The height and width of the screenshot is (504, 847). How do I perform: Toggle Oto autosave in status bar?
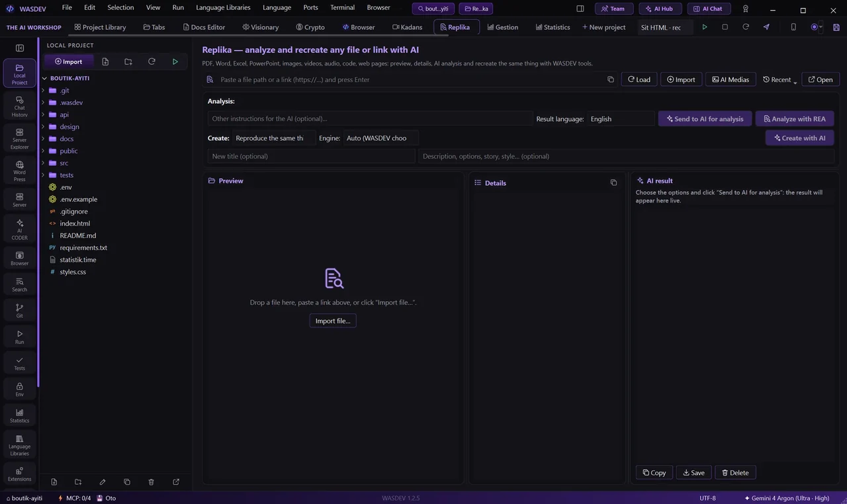tap(107, 498)
